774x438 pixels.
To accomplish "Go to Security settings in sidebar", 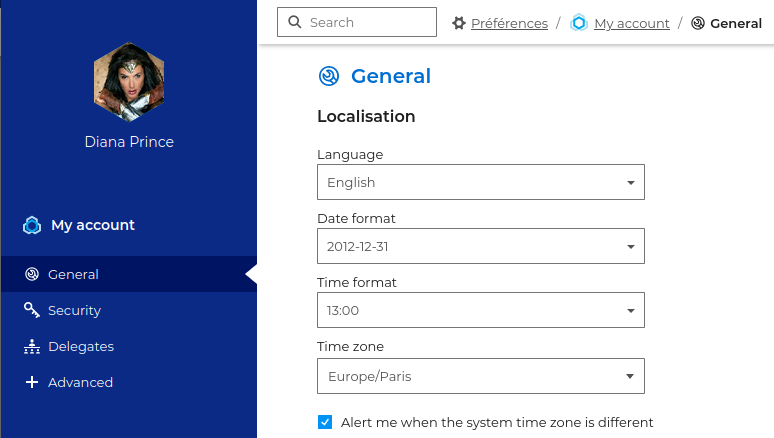I will coord(74,310).
